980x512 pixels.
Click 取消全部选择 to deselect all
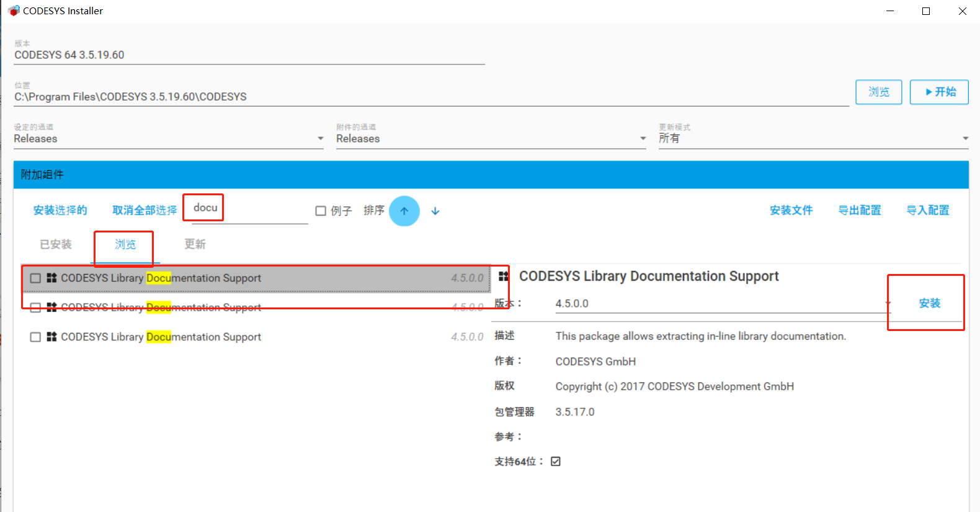145,210
